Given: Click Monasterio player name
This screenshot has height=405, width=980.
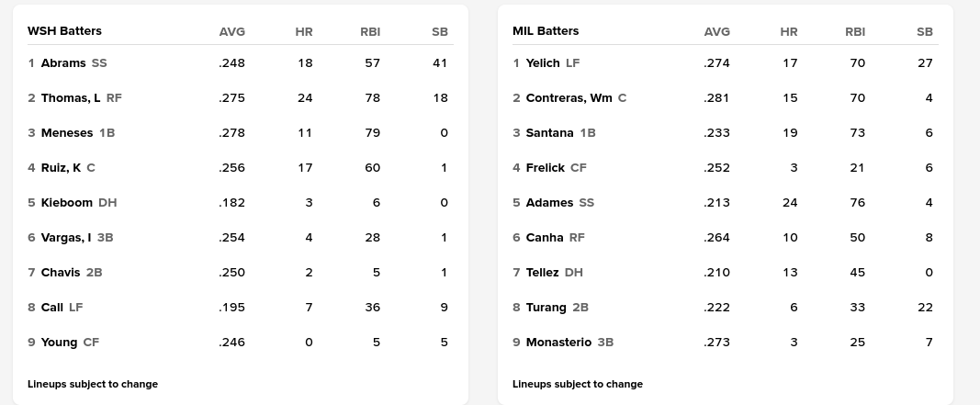Looking at the screenshot, I should 558,343.
